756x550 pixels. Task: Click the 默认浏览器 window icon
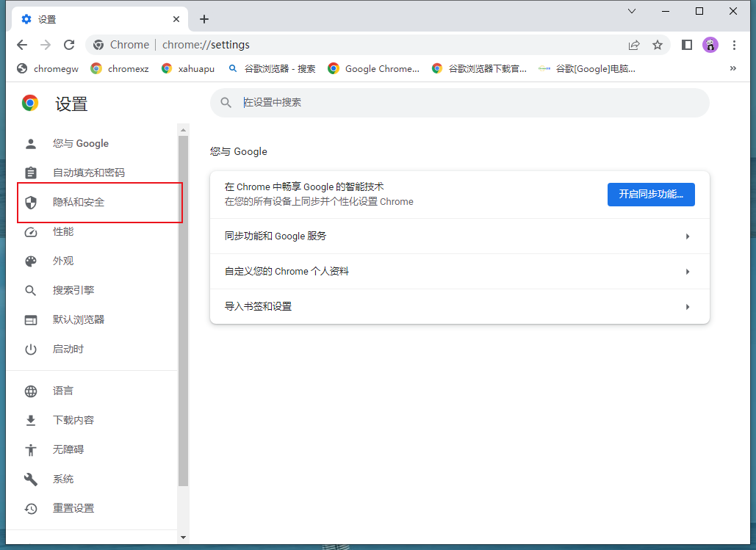click(x=31, y=320)
